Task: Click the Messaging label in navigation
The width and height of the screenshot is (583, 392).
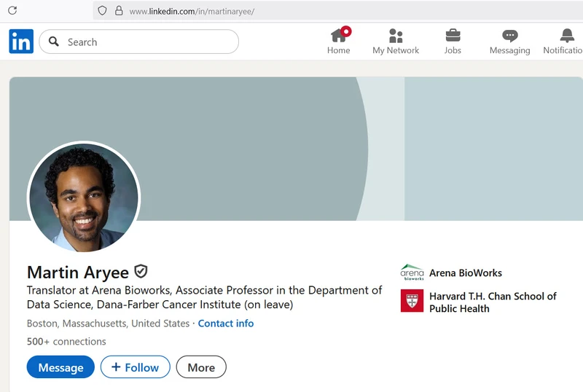Action: 509,50
